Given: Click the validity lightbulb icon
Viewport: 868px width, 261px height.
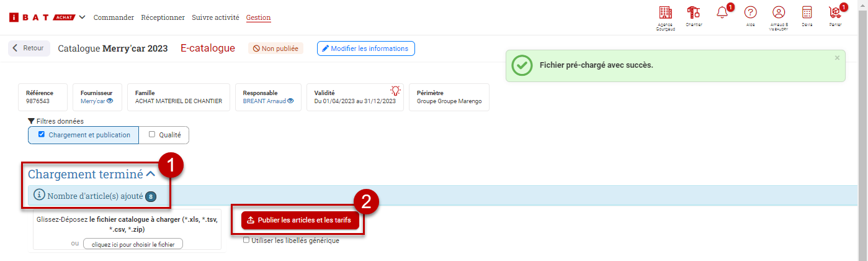Looking at the screenshot, I should pyautogui.click(x=395, y=91).
